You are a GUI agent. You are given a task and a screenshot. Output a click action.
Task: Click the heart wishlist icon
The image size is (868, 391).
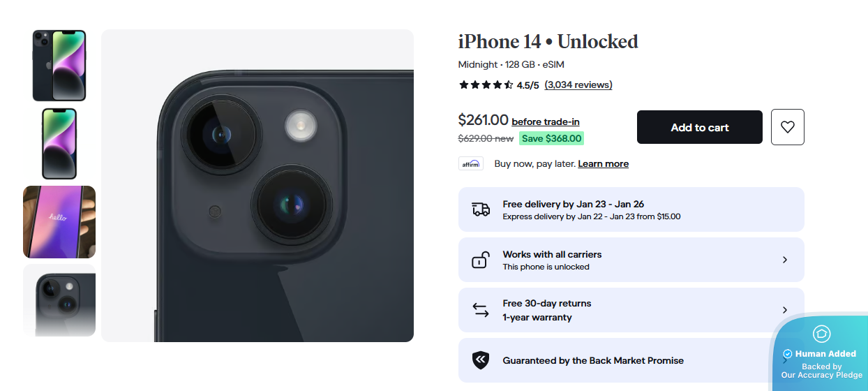click(x=787, y=127)
